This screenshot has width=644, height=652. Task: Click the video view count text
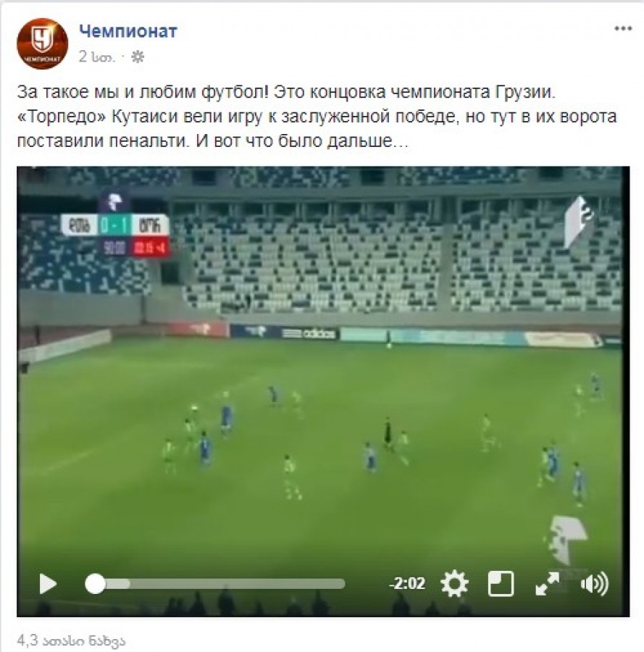click(x=71, y=640)
